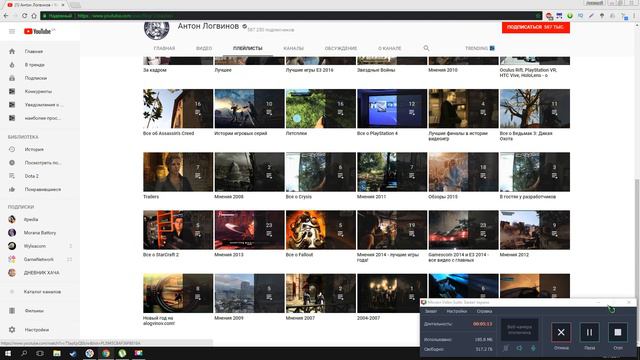Switch to КАНАЛЫ channel tab
The image size is (640, 360).
(293, 48)
